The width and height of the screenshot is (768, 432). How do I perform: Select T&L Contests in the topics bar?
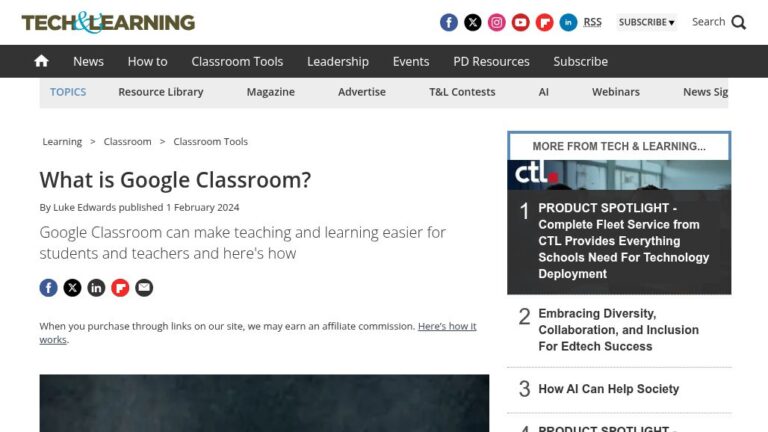(462, 92)
